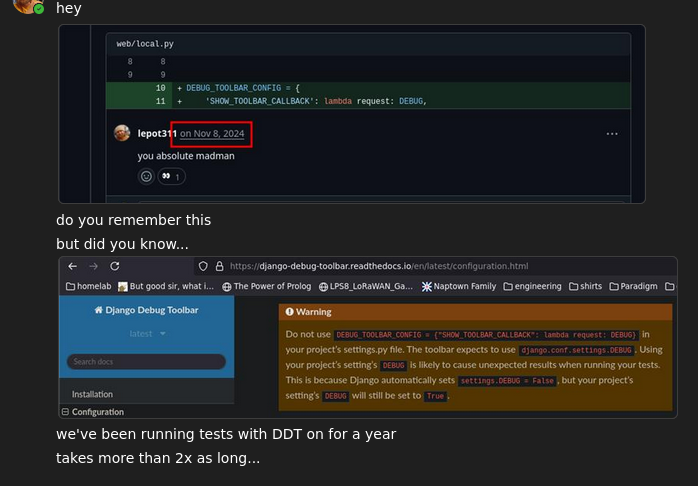698x486 pixels.
Task: Open lepot311's avatar in the comment
Action: tap(122, 133)
